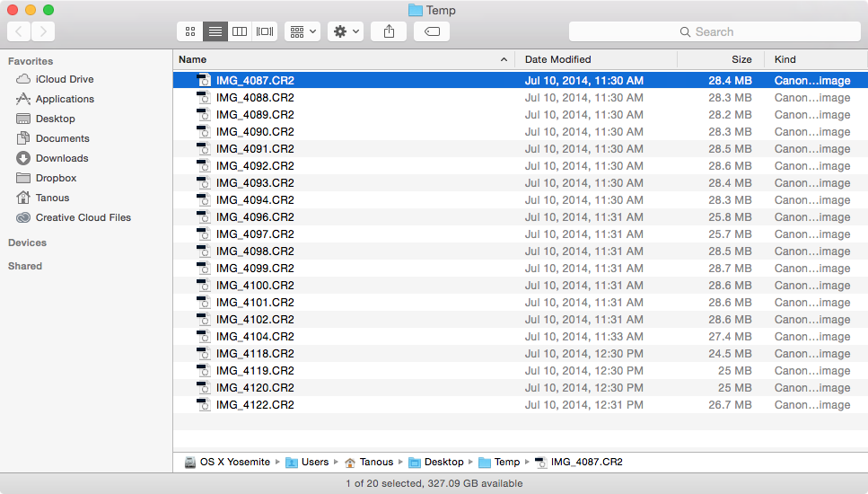Select the file name IMG_4099.CR2

click(255, 268)
